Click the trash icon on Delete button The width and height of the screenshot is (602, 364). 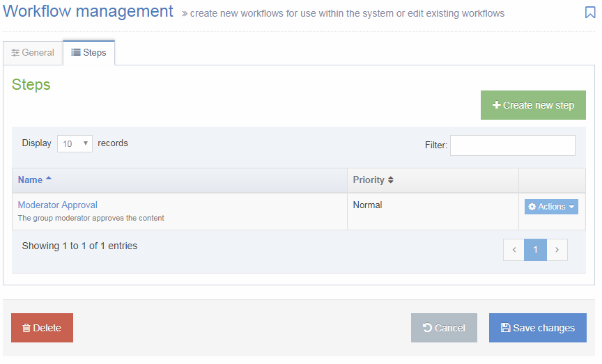coord(26,328)
